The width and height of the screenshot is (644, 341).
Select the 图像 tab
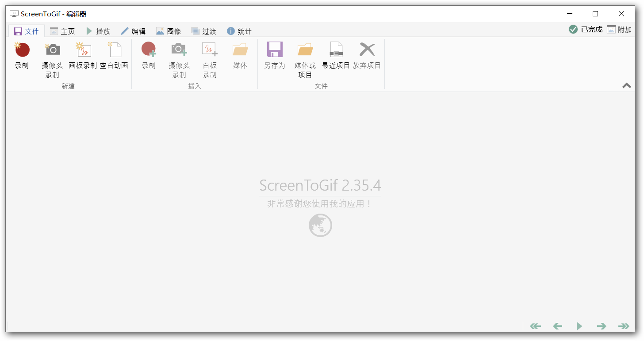[x=169, y=31]
